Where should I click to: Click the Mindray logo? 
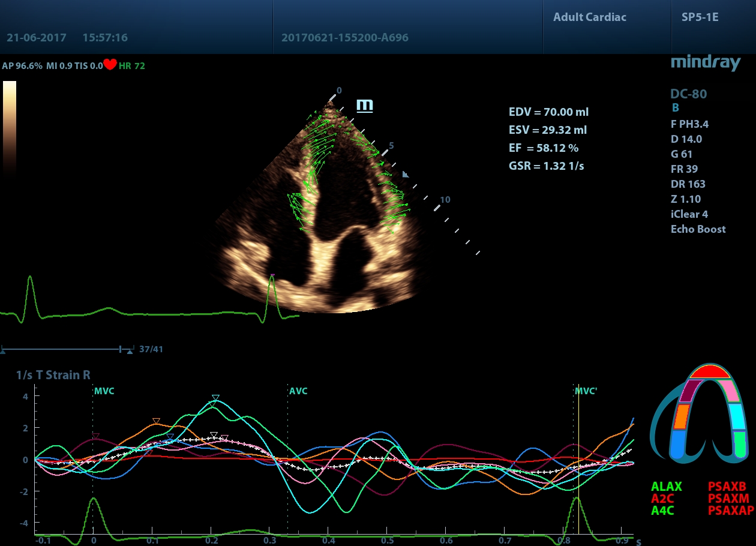705,62
